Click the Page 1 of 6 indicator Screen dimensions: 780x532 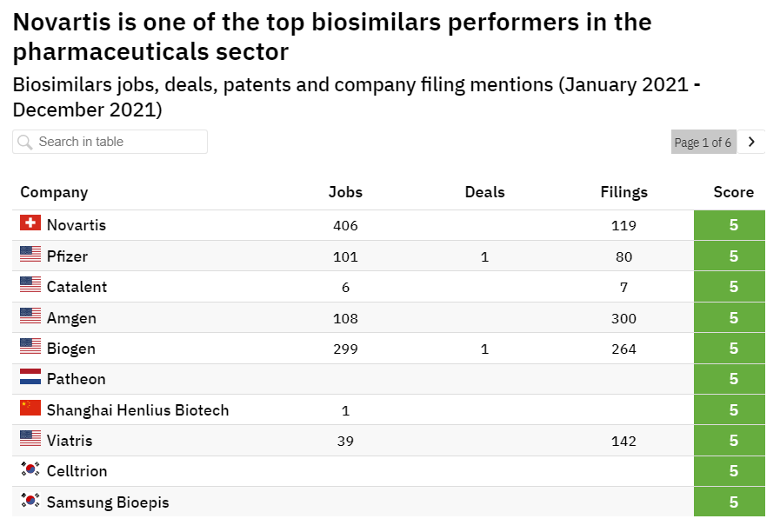[703, 142]
